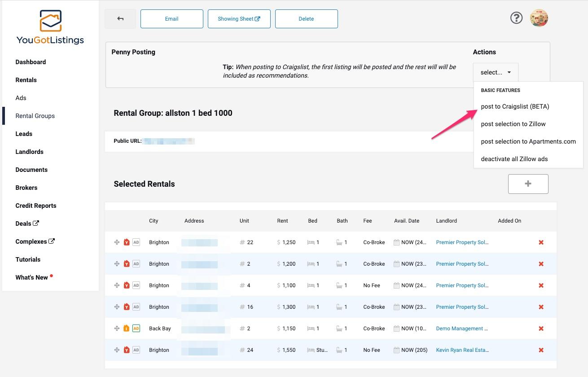The image size is (588, 377).
Task: Click the calendar icon on the $1,250 row
Action: (x=396, y=242)
